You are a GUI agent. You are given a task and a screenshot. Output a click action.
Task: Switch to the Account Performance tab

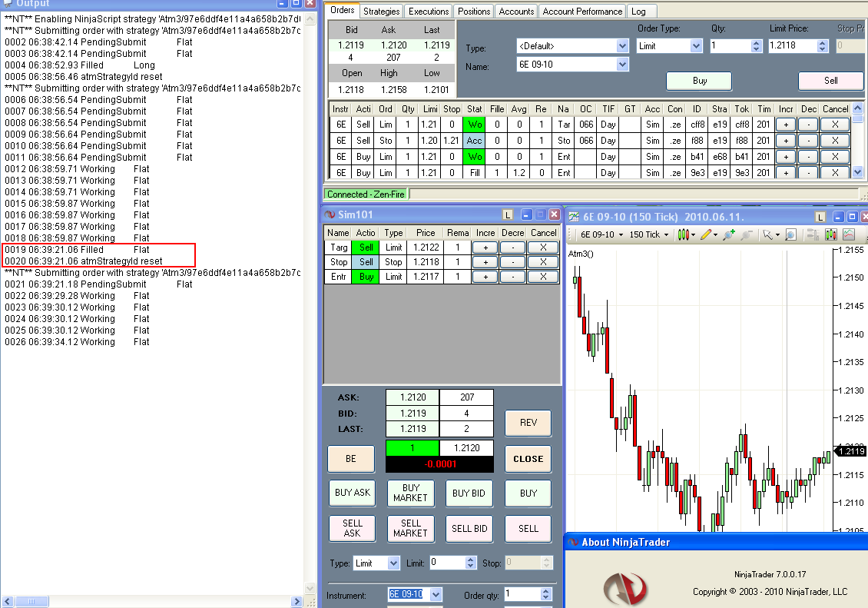[582, 11]
